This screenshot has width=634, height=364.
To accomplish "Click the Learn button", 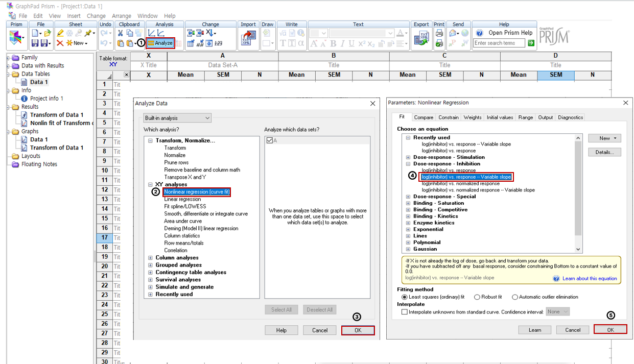I will point(535,330).
